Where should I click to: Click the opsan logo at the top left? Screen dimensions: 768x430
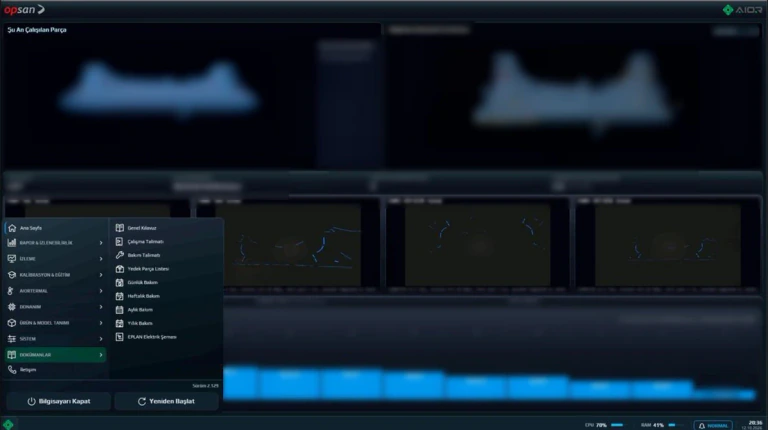(24, 9)
